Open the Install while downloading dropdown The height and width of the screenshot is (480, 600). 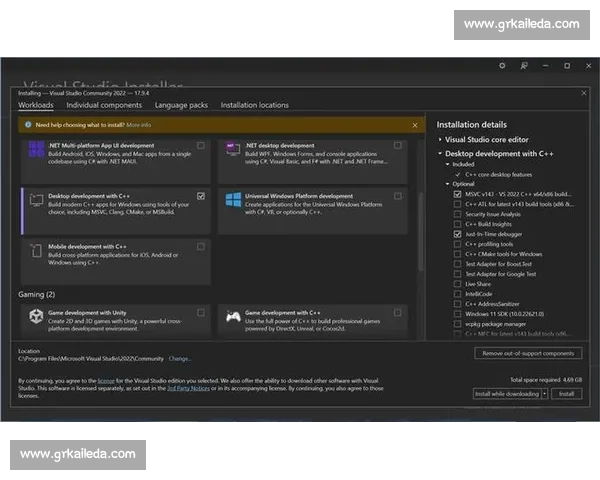[507, 393]
